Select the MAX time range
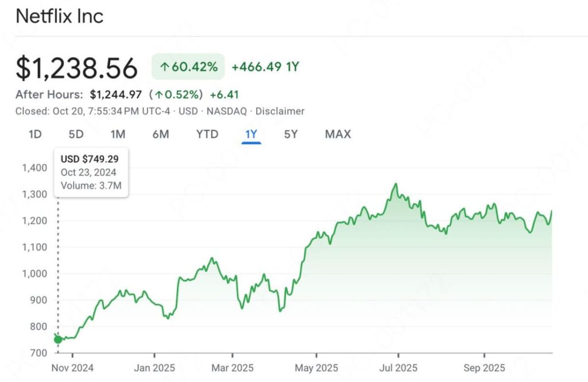The width and height of the screenshot is (588, 382). click(x=338, y=134)
